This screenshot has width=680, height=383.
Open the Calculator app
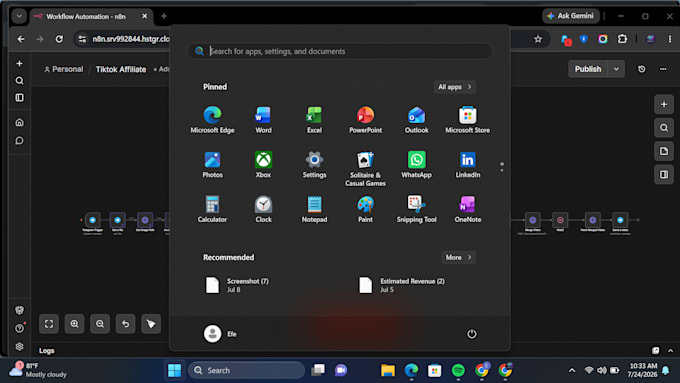click(212, 210)
